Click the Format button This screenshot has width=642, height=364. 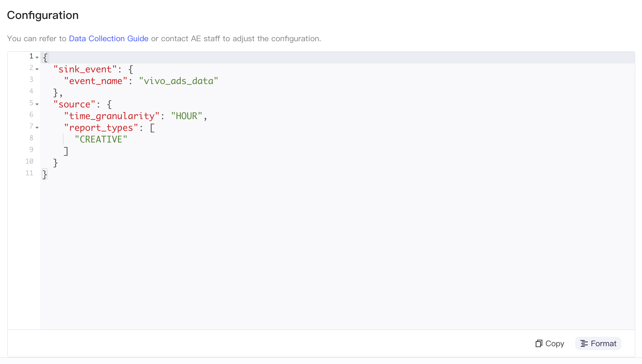pyautogui.click(x=598, y=343)
